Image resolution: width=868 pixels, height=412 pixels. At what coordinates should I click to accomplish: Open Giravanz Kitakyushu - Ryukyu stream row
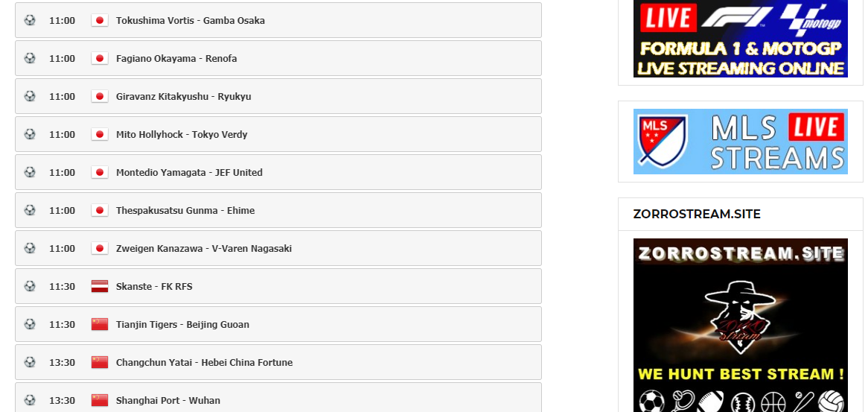pos(278,96)
